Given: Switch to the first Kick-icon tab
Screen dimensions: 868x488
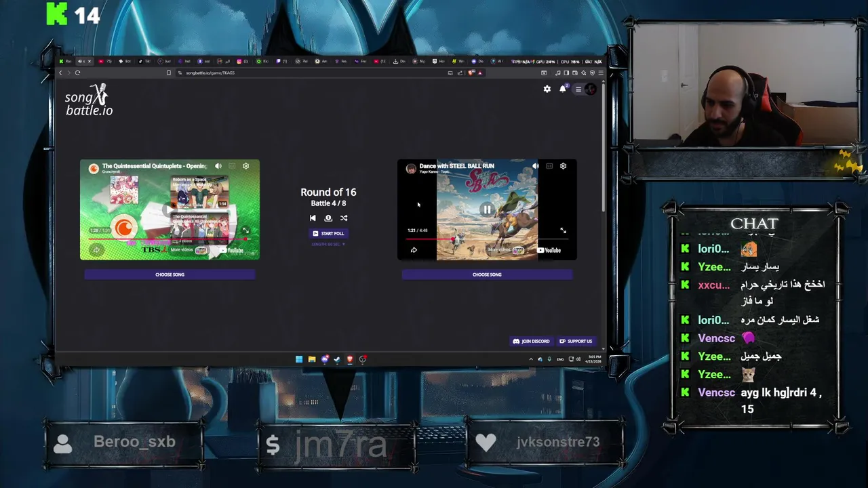Looking at the screenshot, I should [x=66, y=62].
